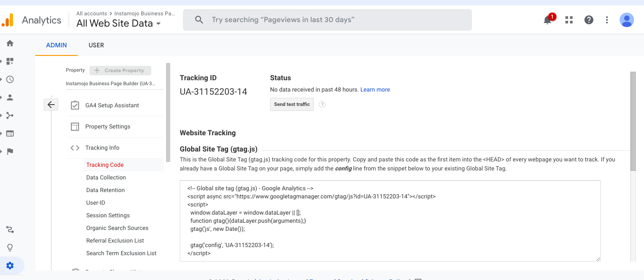
Task: Click the property column scrollbar
Action: click(x=168, y=112)
